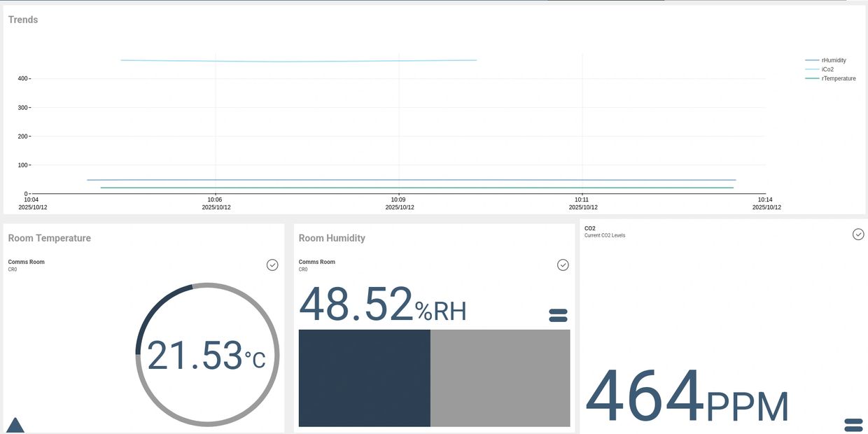Screen dimensions: 868x434
Task: Click the CO2 card check-circle status icon
Action: click(x=858, y=234)
